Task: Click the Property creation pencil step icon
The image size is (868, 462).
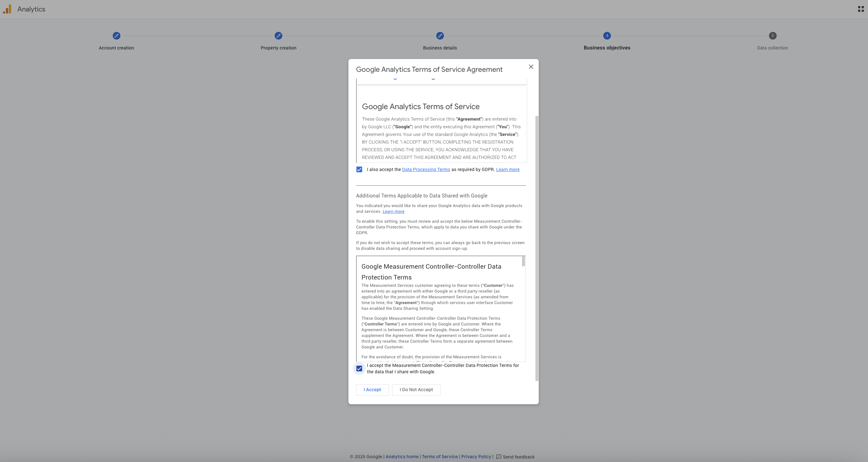Action: pyautogui.click(x=278, y=36)
